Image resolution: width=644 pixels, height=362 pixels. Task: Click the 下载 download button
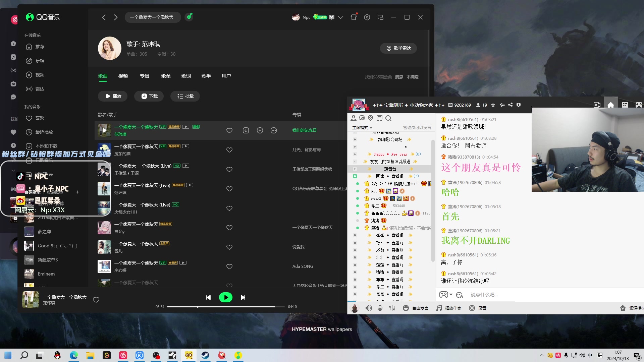(x=149, y=96)
